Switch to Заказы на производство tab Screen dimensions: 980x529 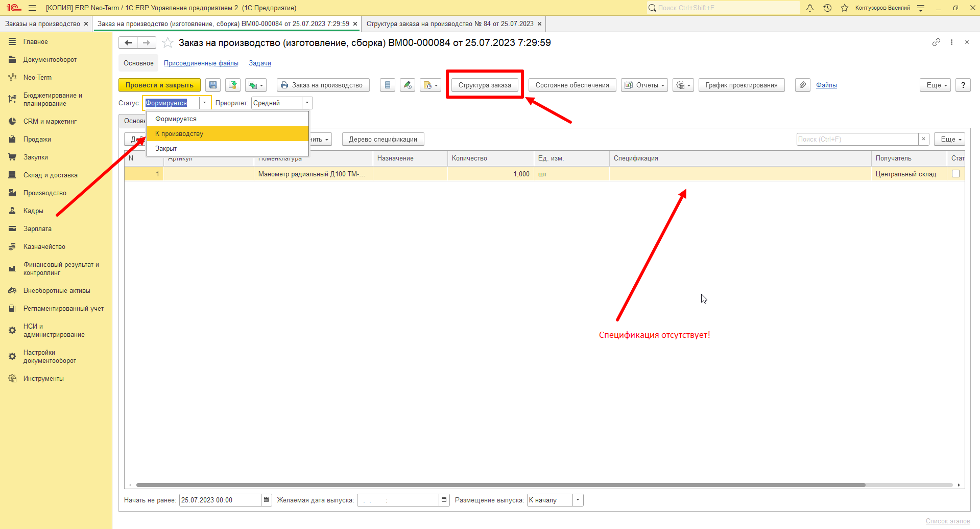(x=43, y=24)
